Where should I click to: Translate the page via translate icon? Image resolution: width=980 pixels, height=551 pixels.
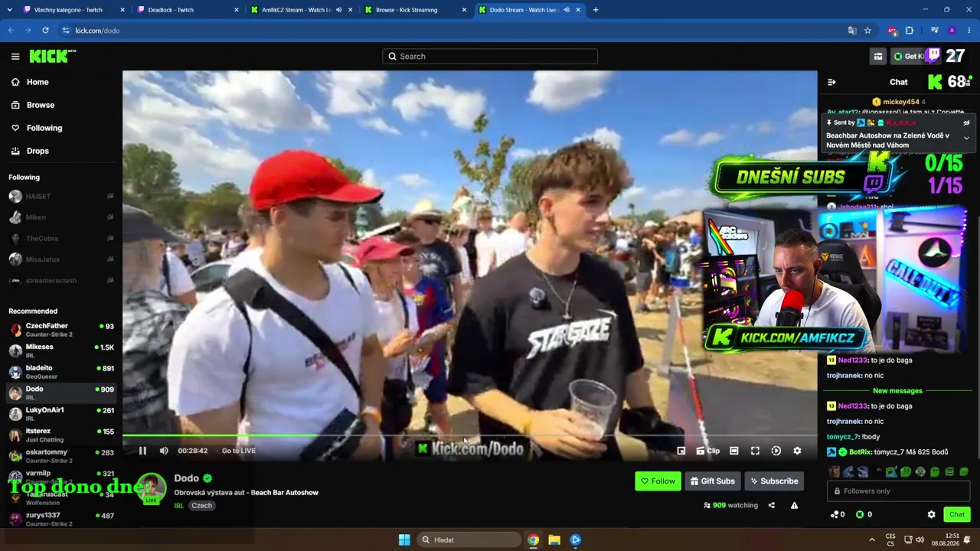coord(852,31)
